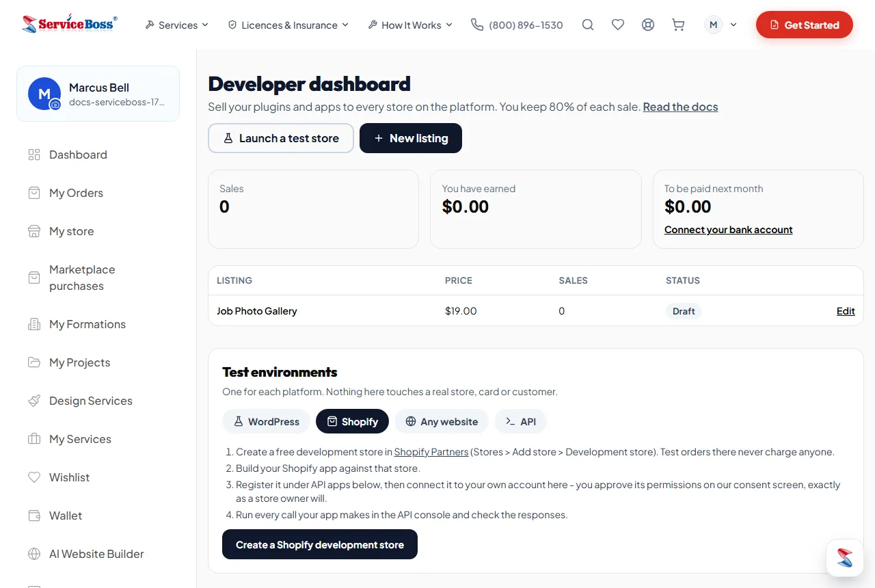Click the $19.00 price cell
The height and width of the screenshot is (588, 875).
[x=461, y=311]
